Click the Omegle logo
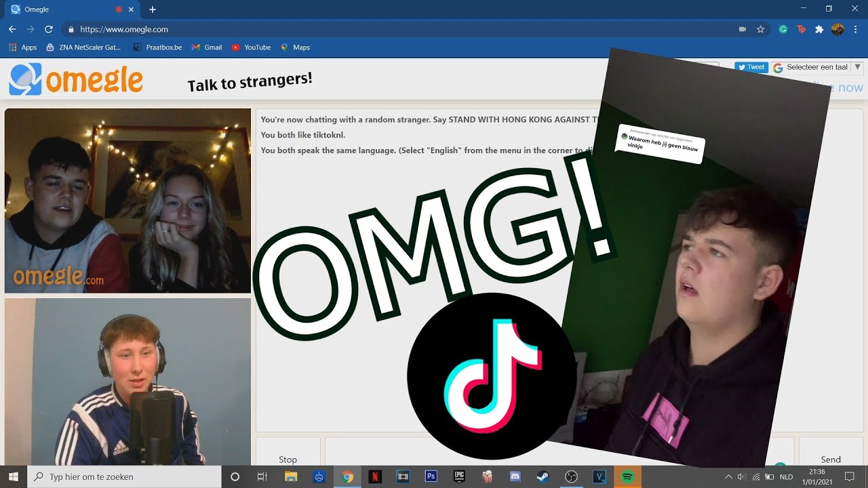The height and width of the screenshot is (488, 868). coord(76,80)
